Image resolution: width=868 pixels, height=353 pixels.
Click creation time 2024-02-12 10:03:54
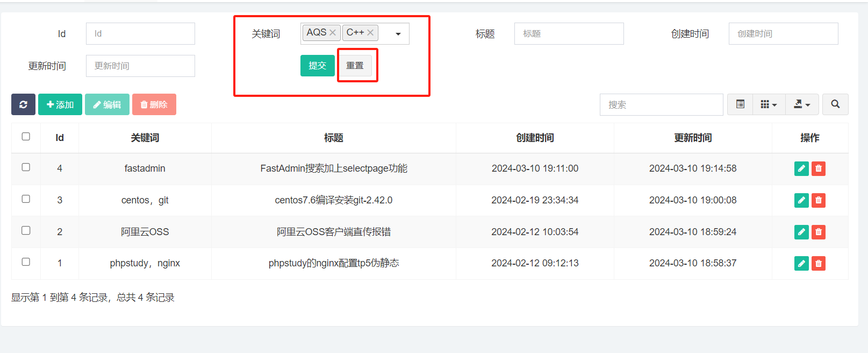point(535,232)
